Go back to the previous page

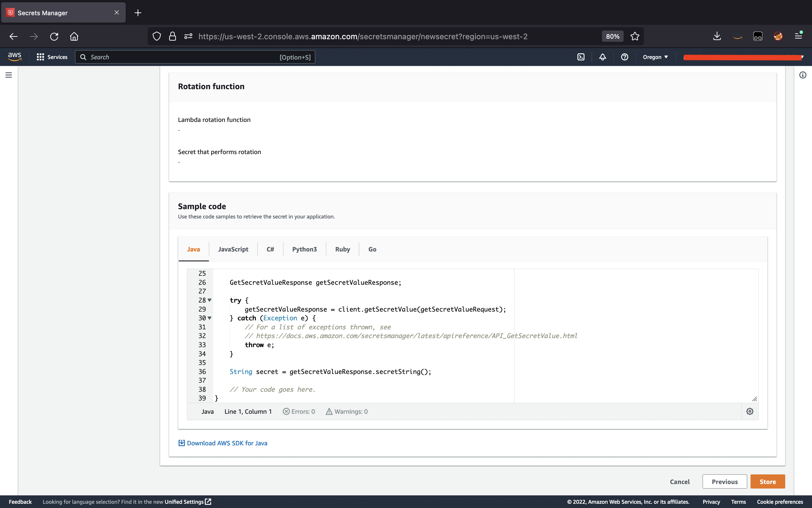(x=14, y=36)
